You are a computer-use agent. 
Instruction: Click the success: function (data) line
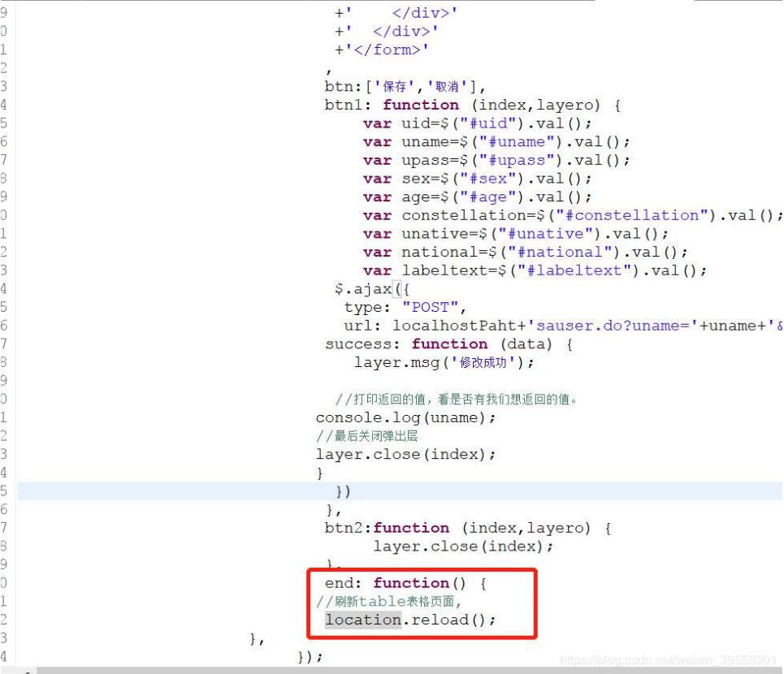point(449,344)
